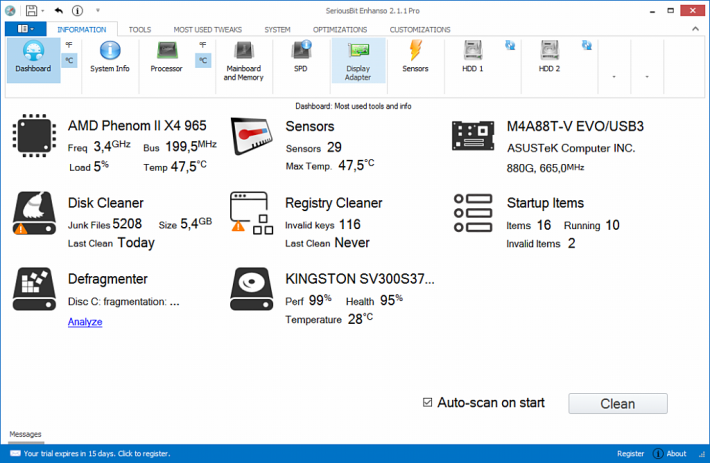The image size is (710, 463).
Task: Open the SPD memory info icon
Action: pyautogui.click(x=301, y=57)
